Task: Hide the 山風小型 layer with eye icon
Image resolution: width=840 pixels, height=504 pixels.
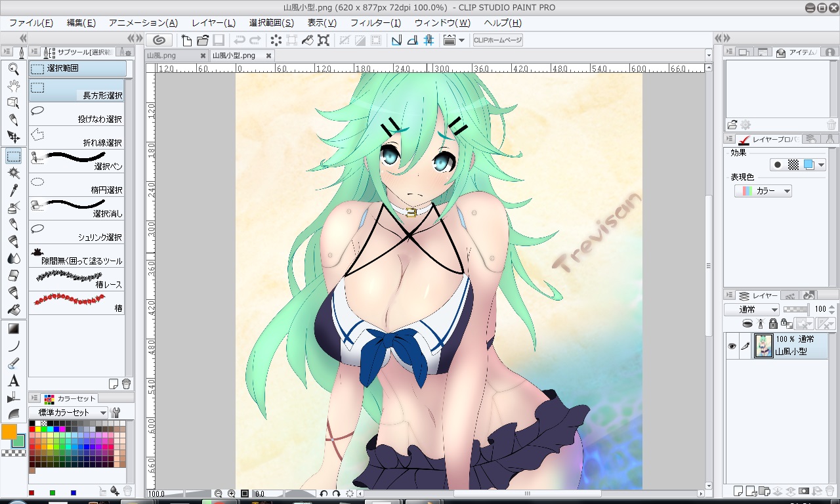Action: point(732,346)
